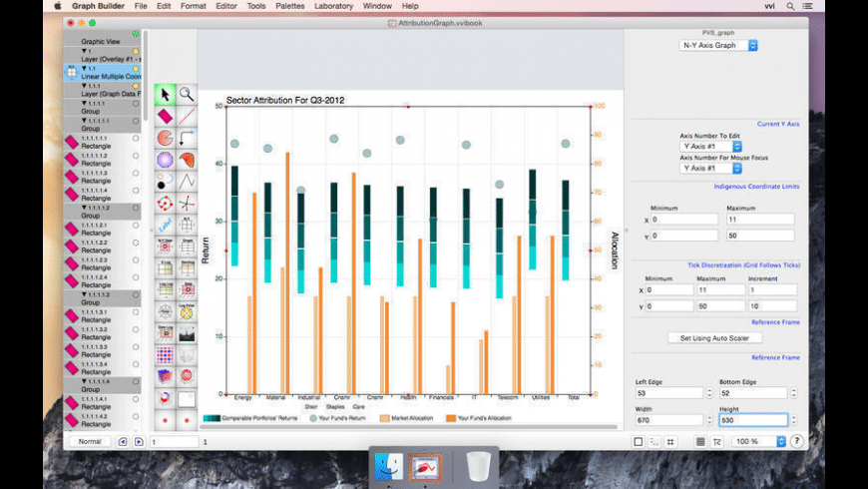Screen dimensions: 868x489
Task: Open Spotlight search in the menu bar
Action: [790, 6]
